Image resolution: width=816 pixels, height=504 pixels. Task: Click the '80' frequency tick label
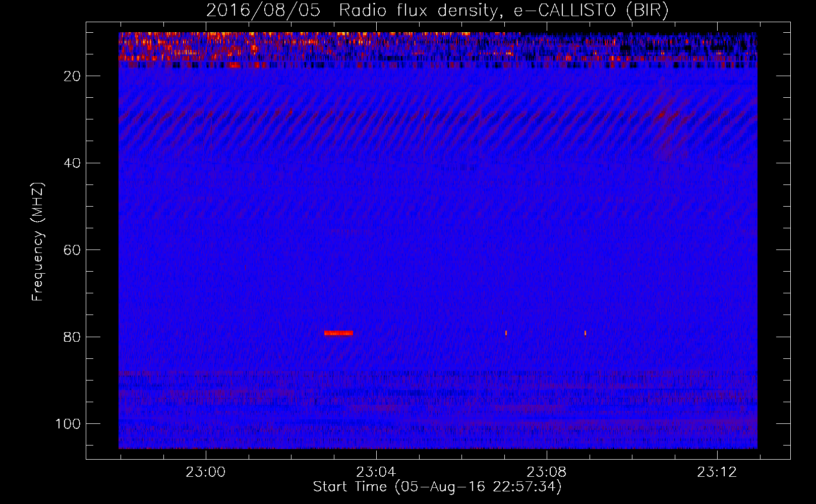tap(72, 337)
